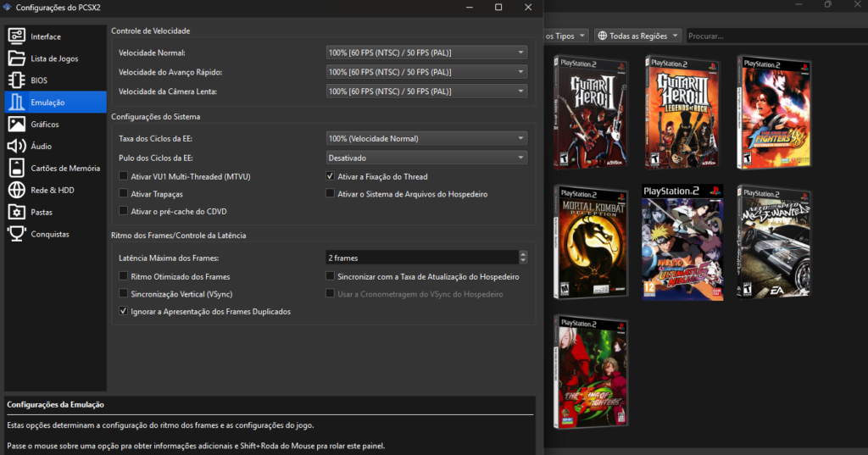This screenshot has width=868, height=455.
Task: Click the Configurações do Sistema heading
Action: (156, 117)
